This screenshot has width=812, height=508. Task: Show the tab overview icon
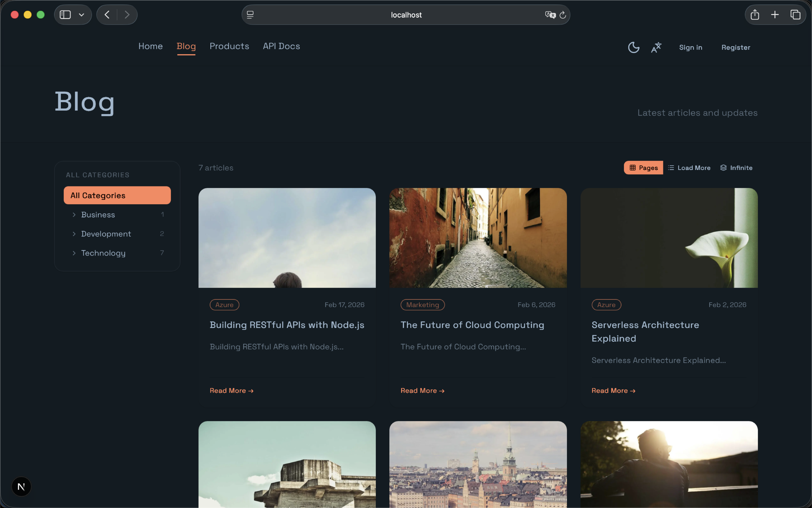(x=795, y=15)
